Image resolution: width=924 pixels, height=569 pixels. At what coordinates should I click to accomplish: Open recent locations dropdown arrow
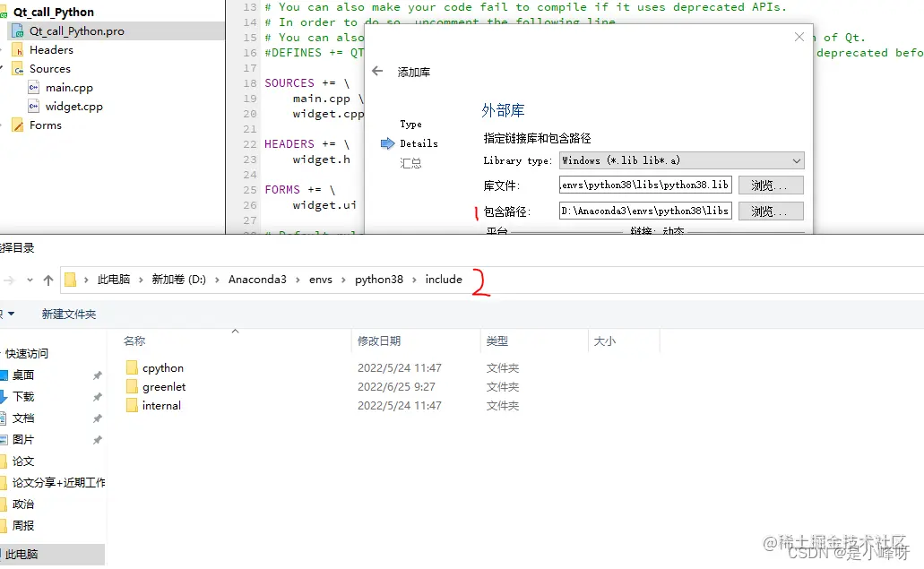coord(30,280)
